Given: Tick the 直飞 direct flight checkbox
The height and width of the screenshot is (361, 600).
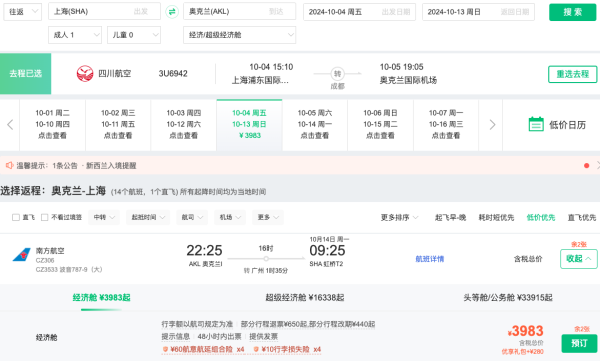Looking at the screenshot, I should point(16,217).
